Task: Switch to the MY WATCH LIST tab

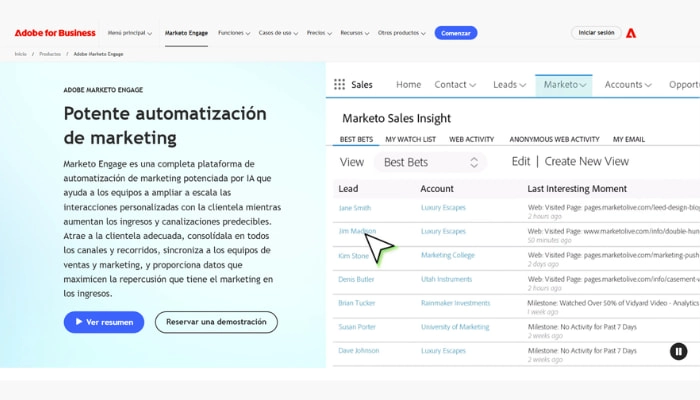Action: pos(410,139)
